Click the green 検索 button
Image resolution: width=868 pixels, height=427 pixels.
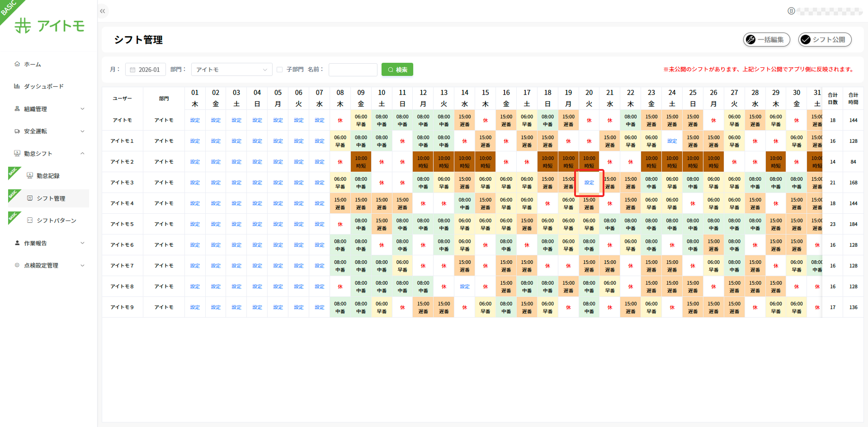(397, 70)
